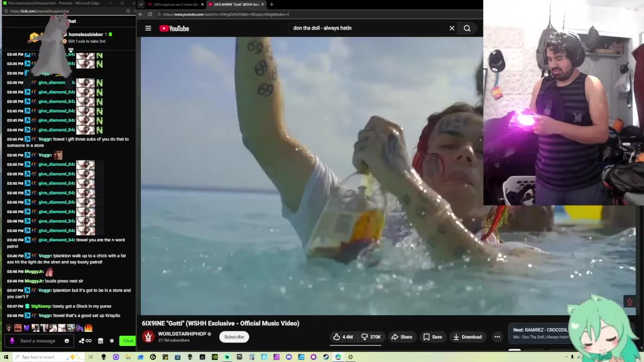Open Steam from the taskbar
The width and height of the screenshot is (644, 362).
coord(326,357)
